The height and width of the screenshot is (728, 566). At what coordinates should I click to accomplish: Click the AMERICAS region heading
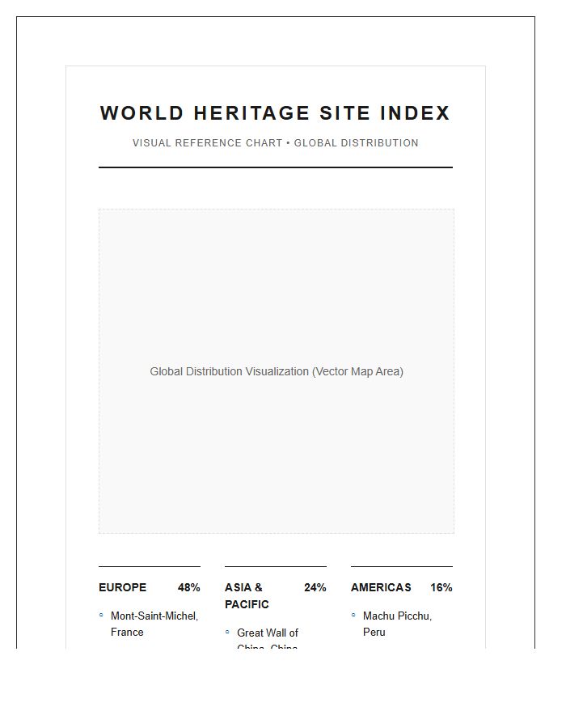pyautogui.click(x=381, y=587)
